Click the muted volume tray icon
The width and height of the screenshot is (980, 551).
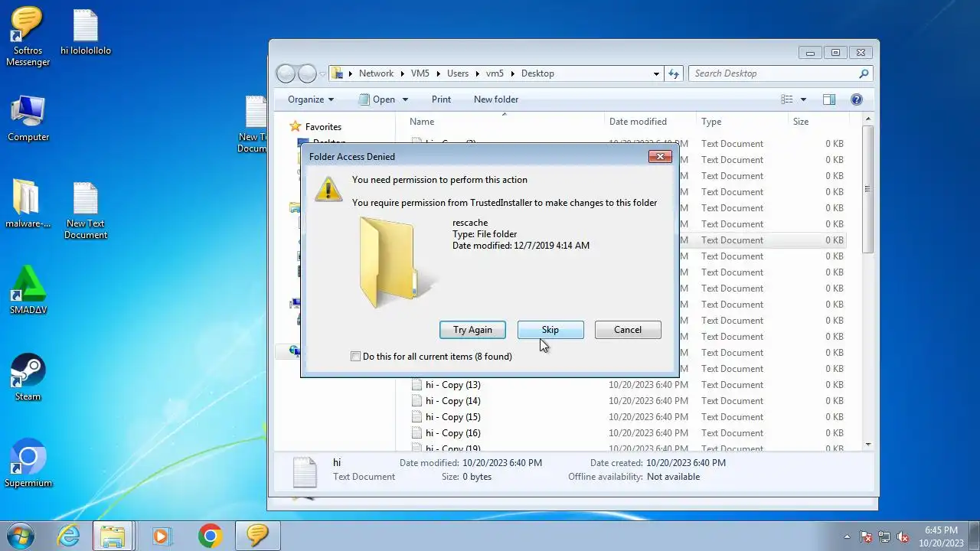tap(903, 536)
